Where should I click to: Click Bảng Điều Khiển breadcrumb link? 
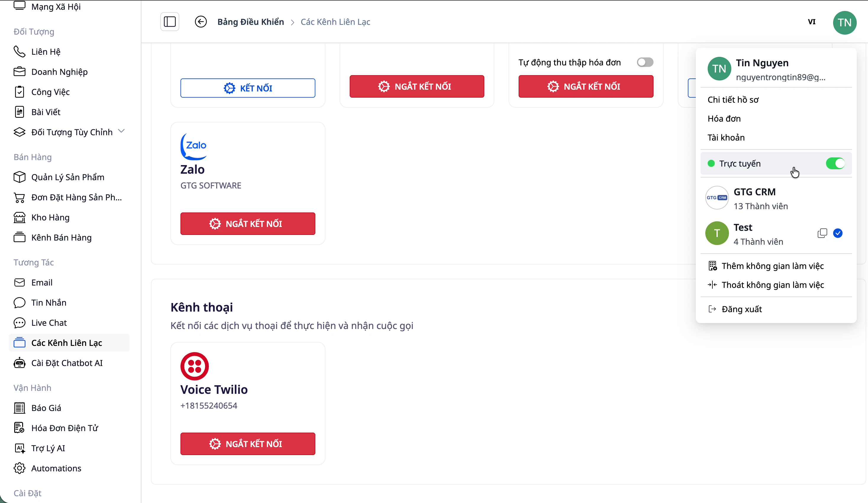pyautogui.click(x=250, y=22)
